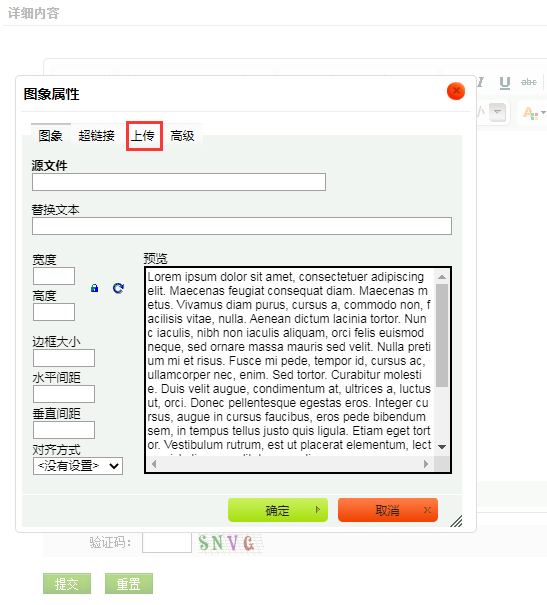Click the strikethrough abc icon
Image resolution: width=547 pixels, height=605 pixels.
529,82
